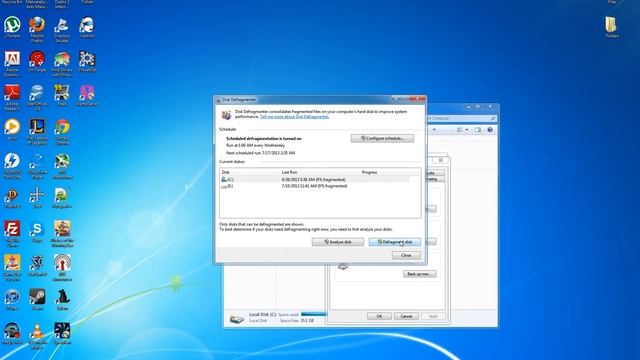
Task: Click OK in the Properties dialog
Action: [379, 316]
